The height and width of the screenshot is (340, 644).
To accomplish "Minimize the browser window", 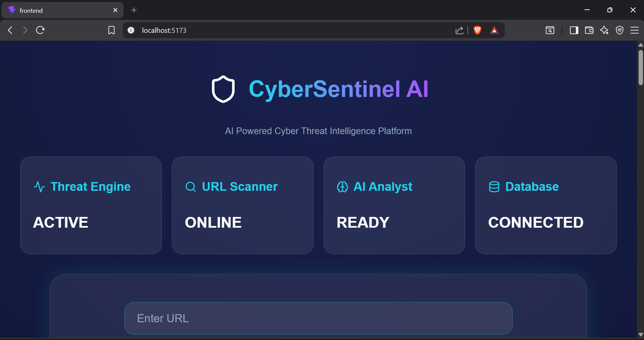I will 587,10.
